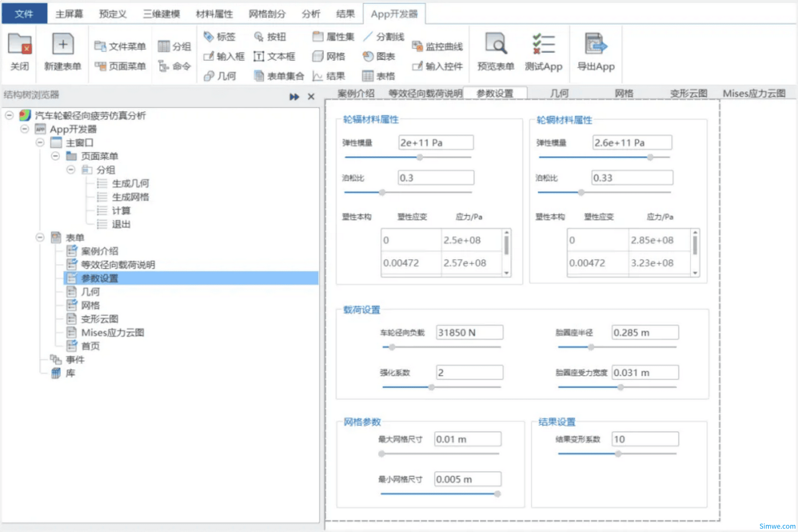
Task: Launch 测试App from the ribbon
Action: 543,53
